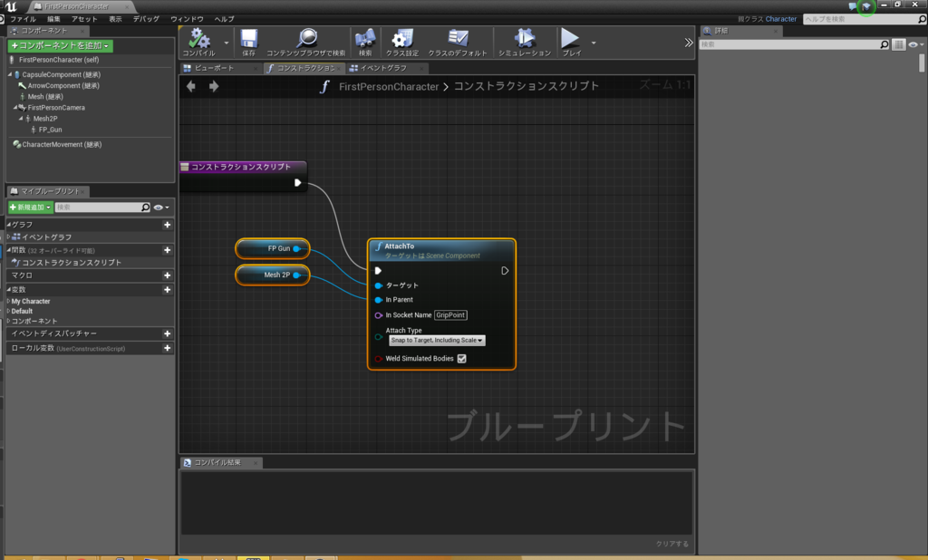Open the ファイル menu
The image size is (928, 560).
(23, 19)
